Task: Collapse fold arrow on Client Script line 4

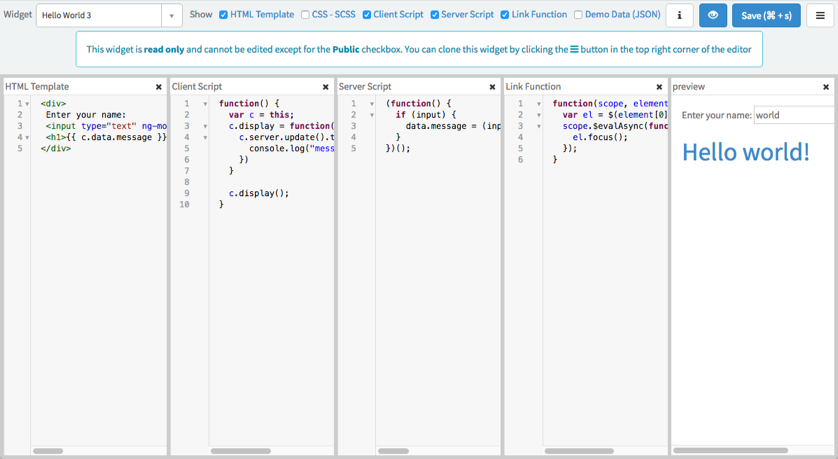Action: (205, 137)
